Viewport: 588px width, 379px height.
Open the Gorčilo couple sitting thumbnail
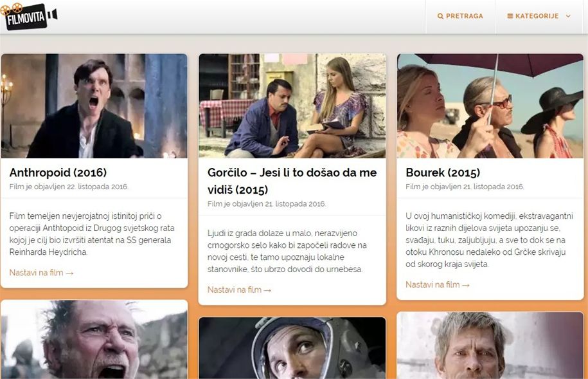(x=292, y=106)
